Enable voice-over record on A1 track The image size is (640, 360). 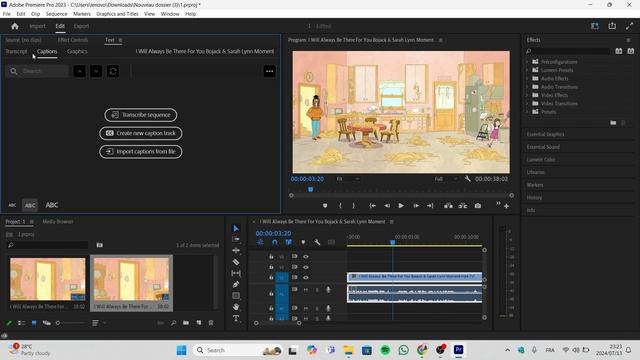point(328,290)
